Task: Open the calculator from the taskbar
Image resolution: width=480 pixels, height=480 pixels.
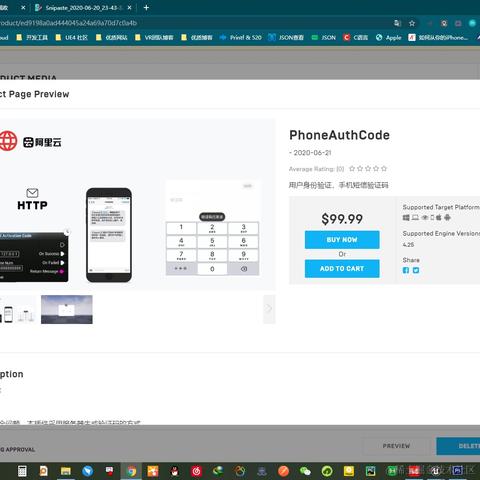Action: (x=22, y=471)
